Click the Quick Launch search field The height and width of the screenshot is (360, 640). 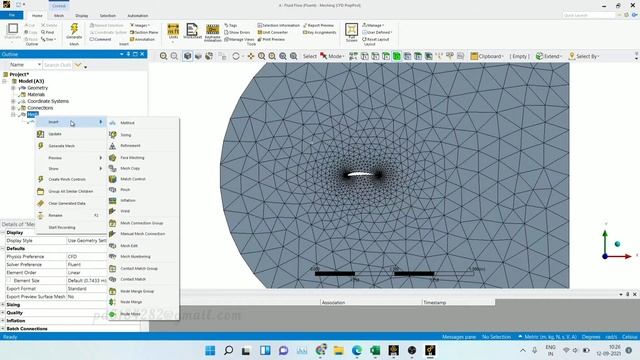589,15
